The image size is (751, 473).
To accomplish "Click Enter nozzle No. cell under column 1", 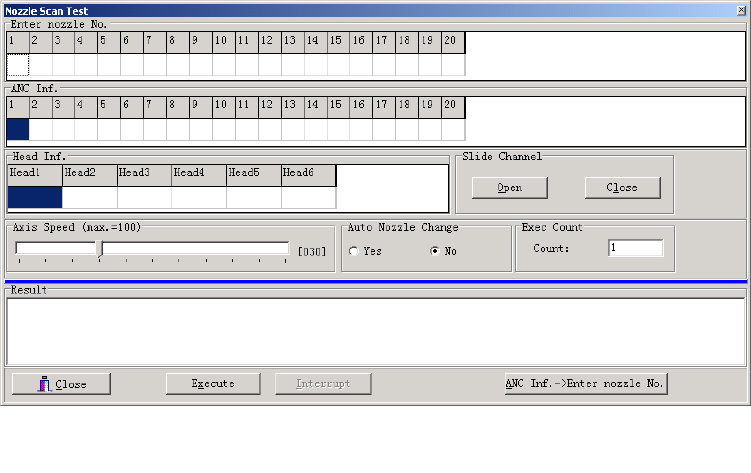I will click(x=18, y=65).
